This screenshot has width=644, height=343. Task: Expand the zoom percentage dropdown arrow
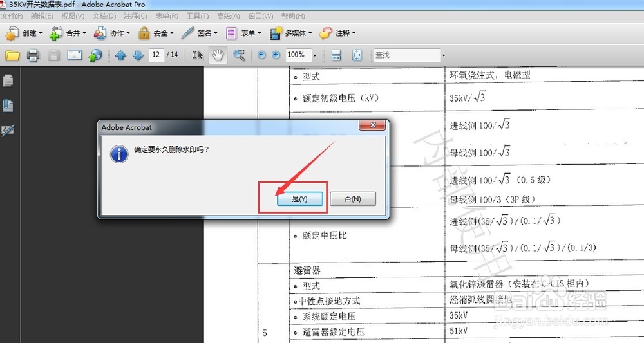315,55
